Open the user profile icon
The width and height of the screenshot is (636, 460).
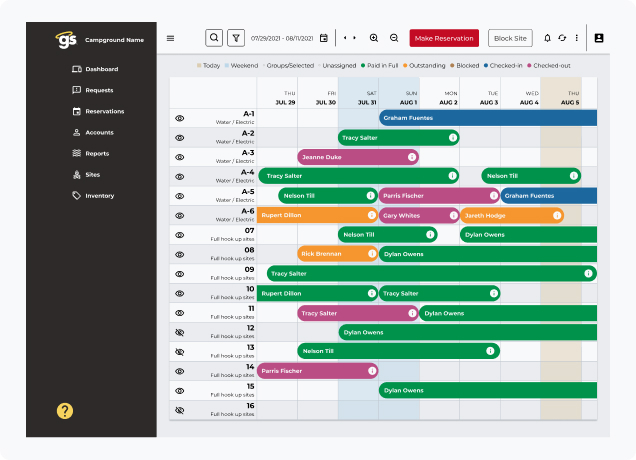tap(599, 38)
